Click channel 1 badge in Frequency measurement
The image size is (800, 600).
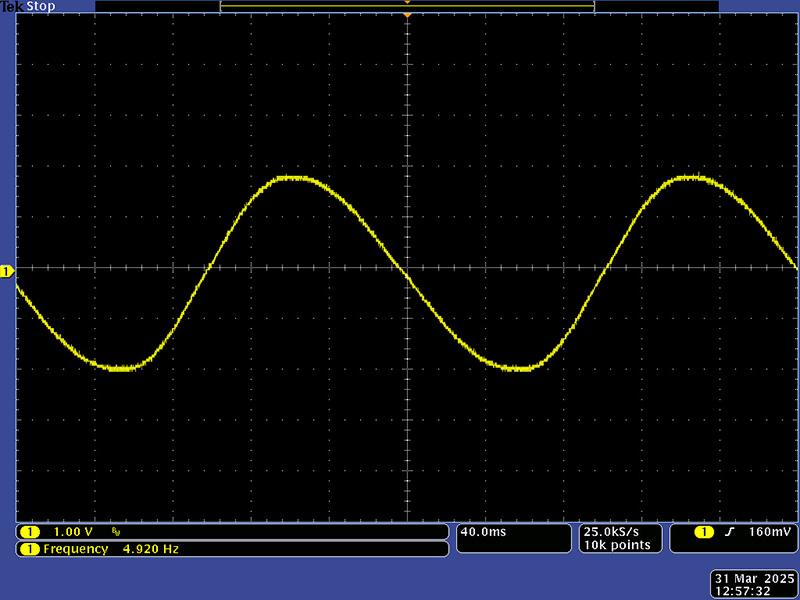pos(30,549)
